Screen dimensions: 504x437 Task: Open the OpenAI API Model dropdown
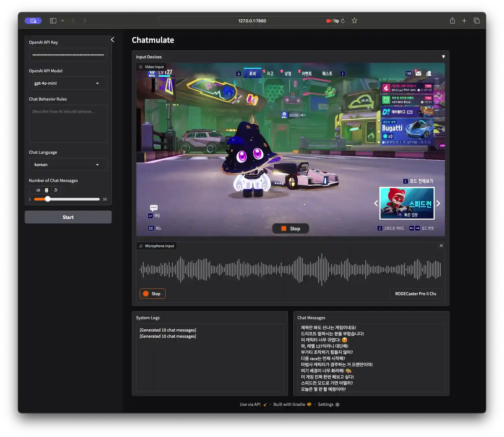point(68,83)
